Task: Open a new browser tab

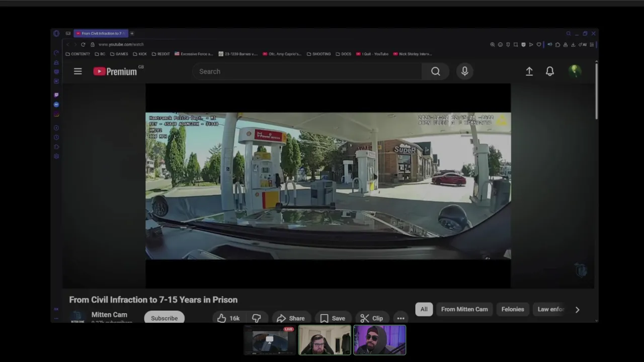Action: pos(132,33)
